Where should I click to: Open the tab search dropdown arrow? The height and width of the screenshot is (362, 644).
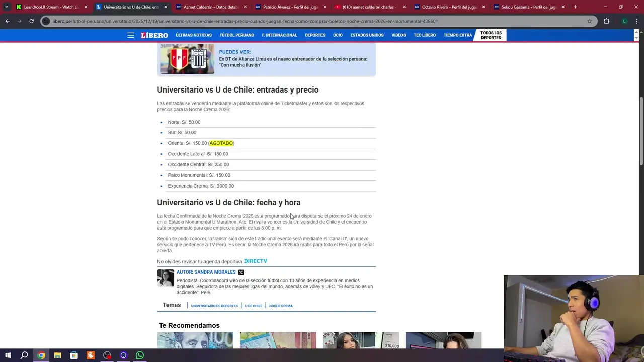pos(7,7)
